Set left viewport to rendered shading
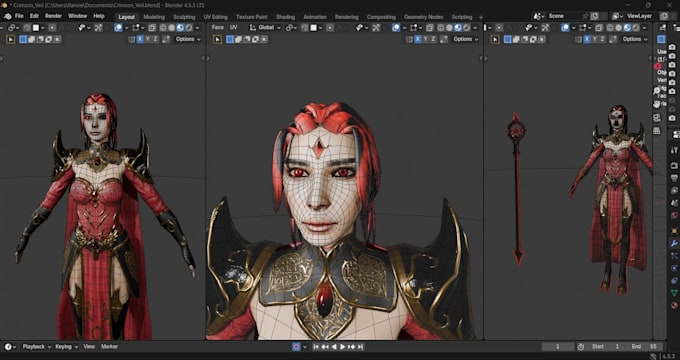 tap(188, 28)
